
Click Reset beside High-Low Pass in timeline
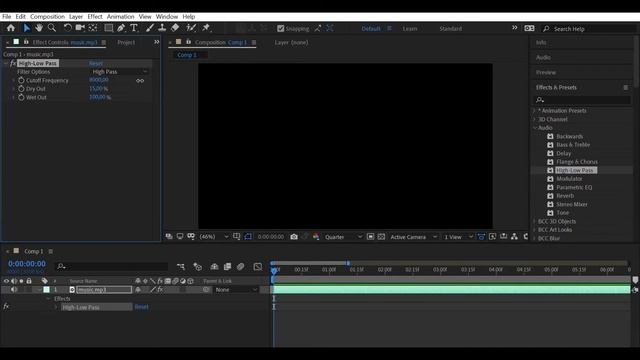click(141, 307)
